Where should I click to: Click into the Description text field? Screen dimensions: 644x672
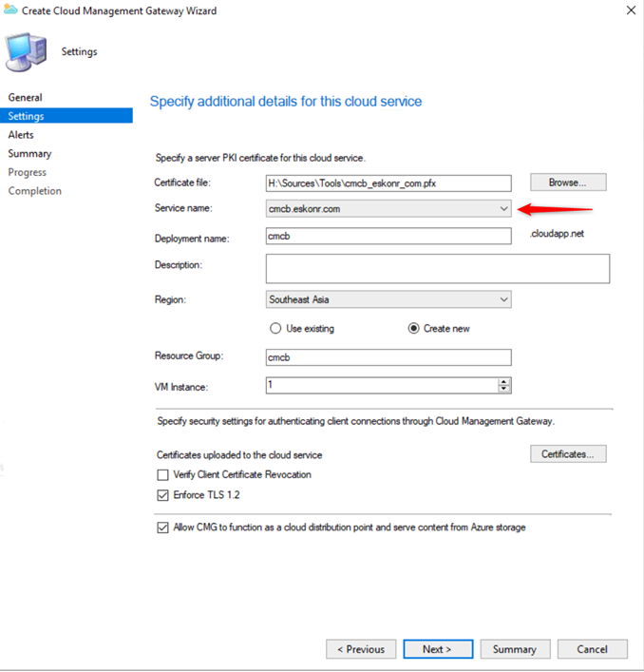(x=438, y=268)
